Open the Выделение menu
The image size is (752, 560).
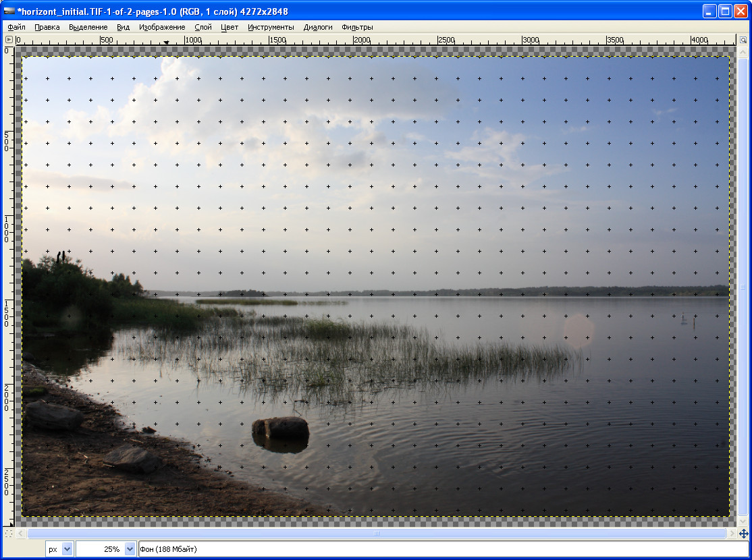pos(88,27)
